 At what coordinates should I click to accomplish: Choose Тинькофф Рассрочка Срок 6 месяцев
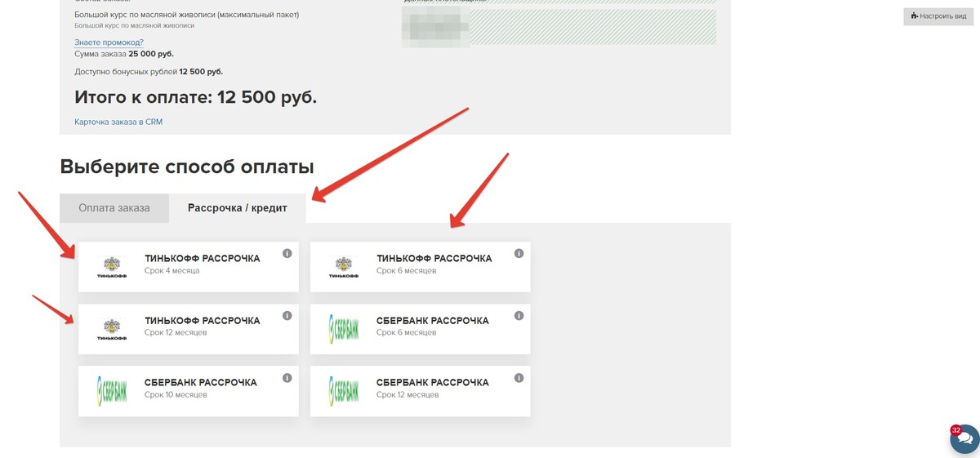[421, 266]
